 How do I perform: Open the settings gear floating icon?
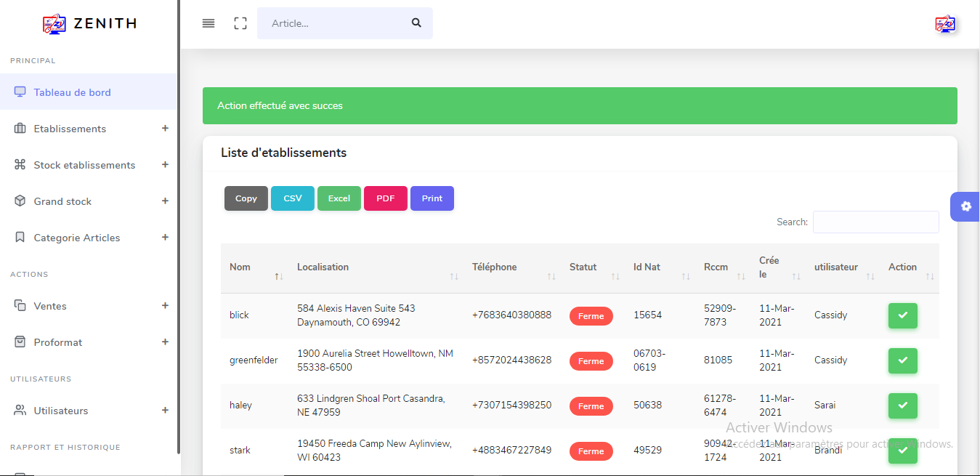pos(965,206)
